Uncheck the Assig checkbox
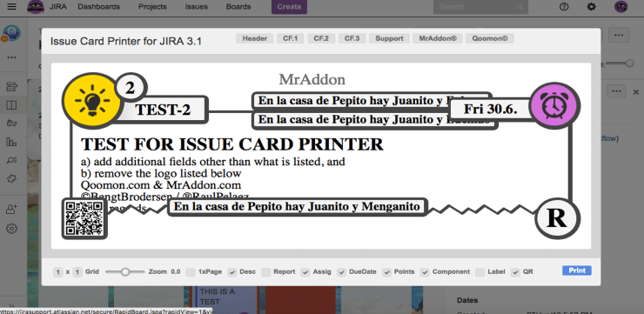The height and width of the screenshot is (314, 644). 305,272
